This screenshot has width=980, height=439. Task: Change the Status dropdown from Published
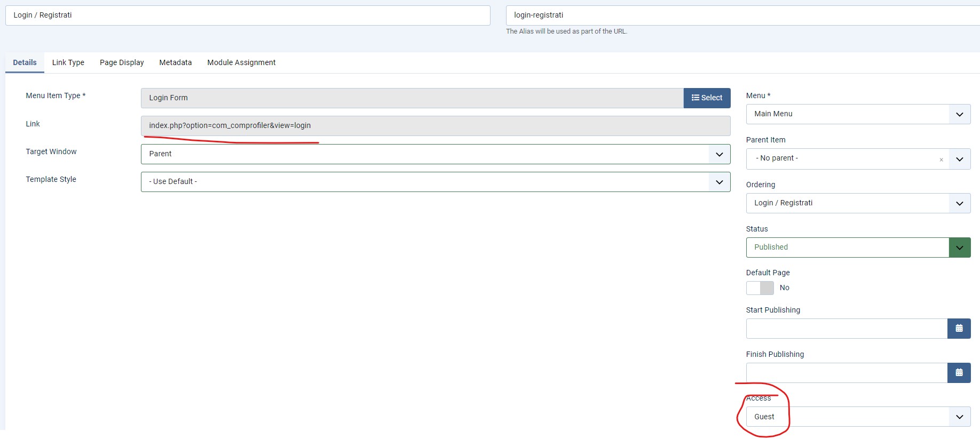(858, 248)
